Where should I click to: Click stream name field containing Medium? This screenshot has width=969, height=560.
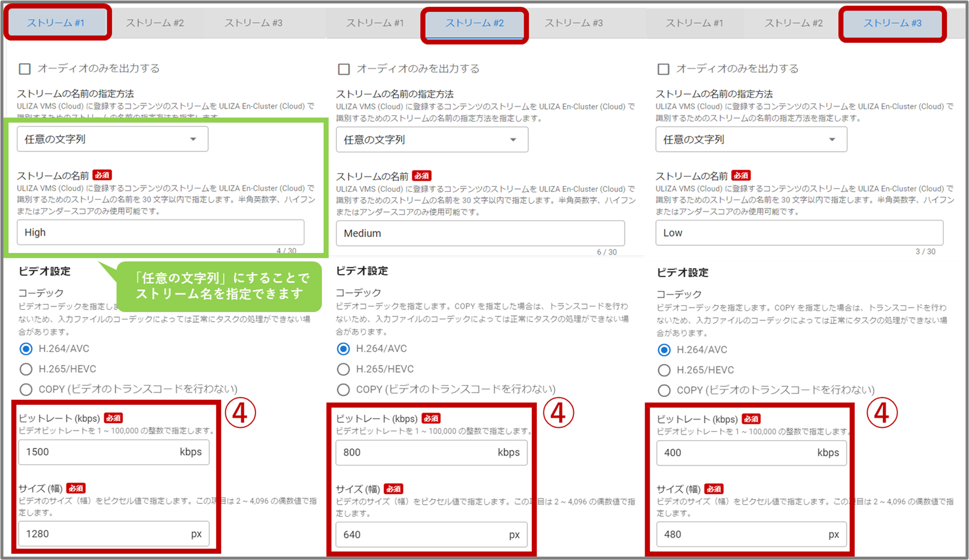[480, 234]
